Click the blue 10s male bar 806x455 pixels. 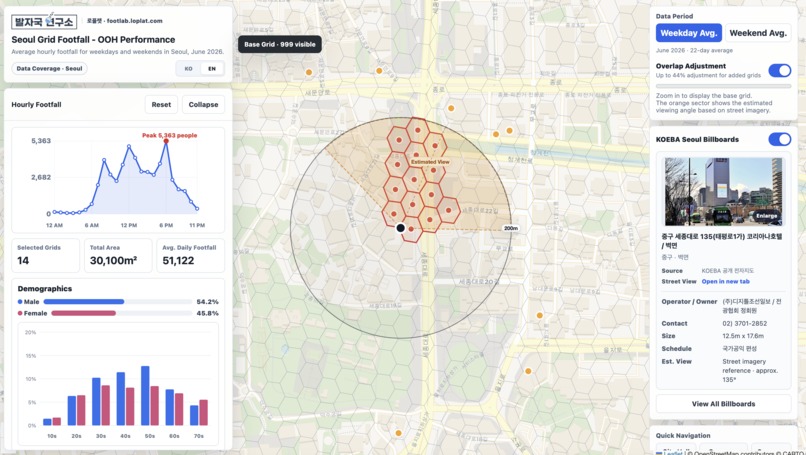click(x=47, y=422)
